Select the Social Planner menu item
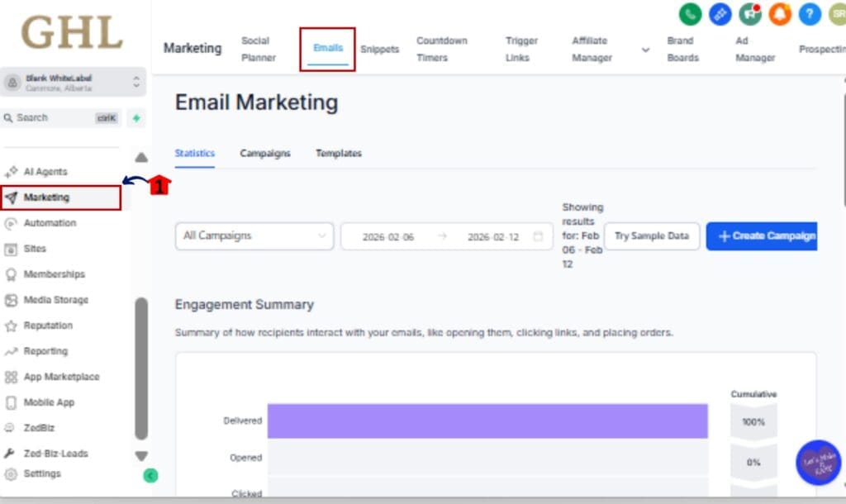The image size is (846, 504). click(x=259, y=49)
